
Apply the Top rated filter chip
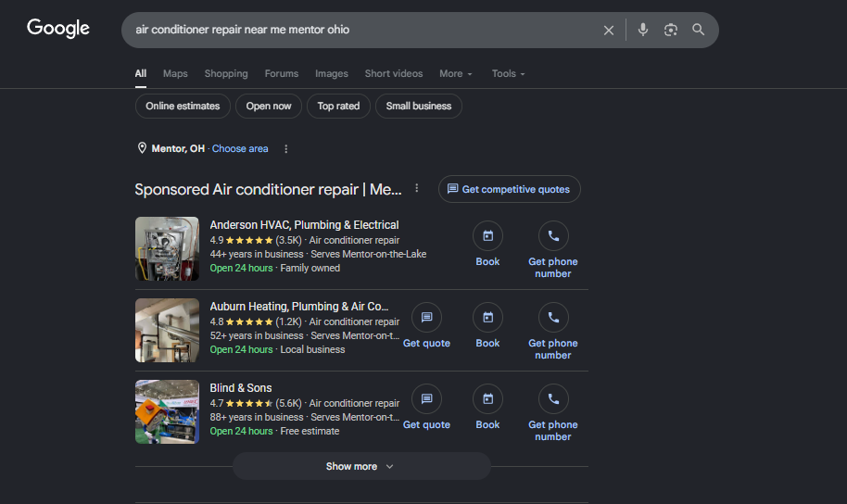[x=338, y=106]
